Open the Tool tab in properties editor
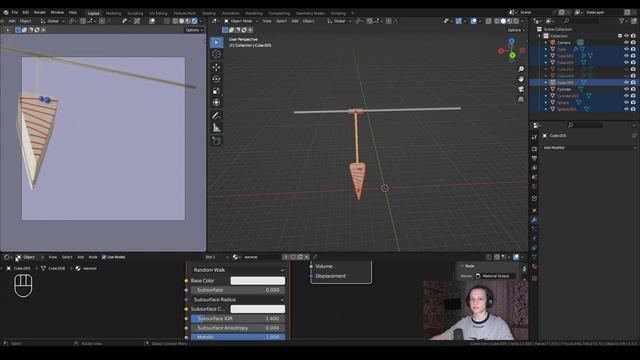640x360 pixels. tap(534, 138)
